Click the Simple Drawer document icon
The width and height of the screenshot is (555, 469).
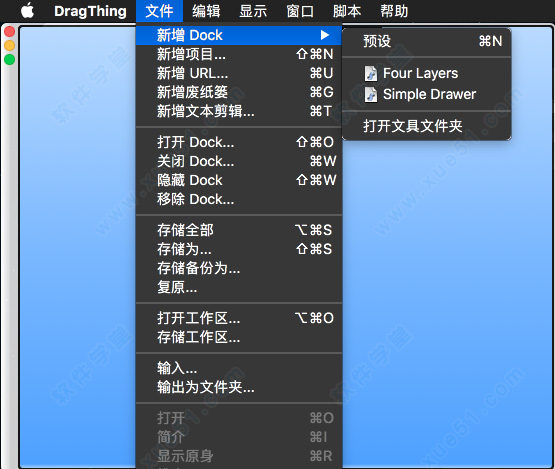[x=371, y=95]
